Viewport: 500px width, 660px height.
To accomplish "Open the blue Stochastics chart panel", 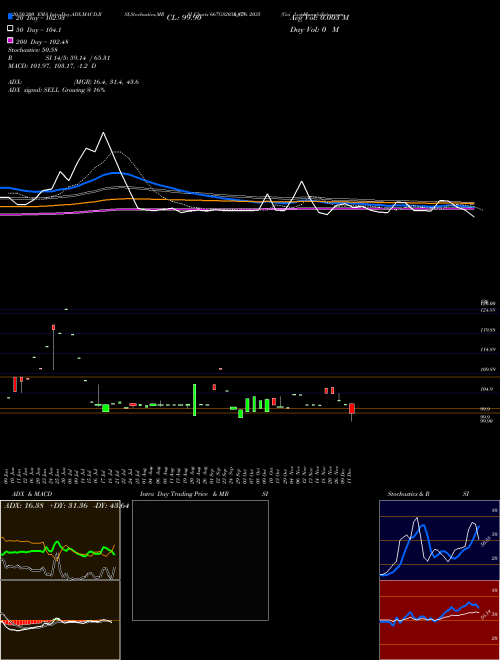I will [439, 540].
